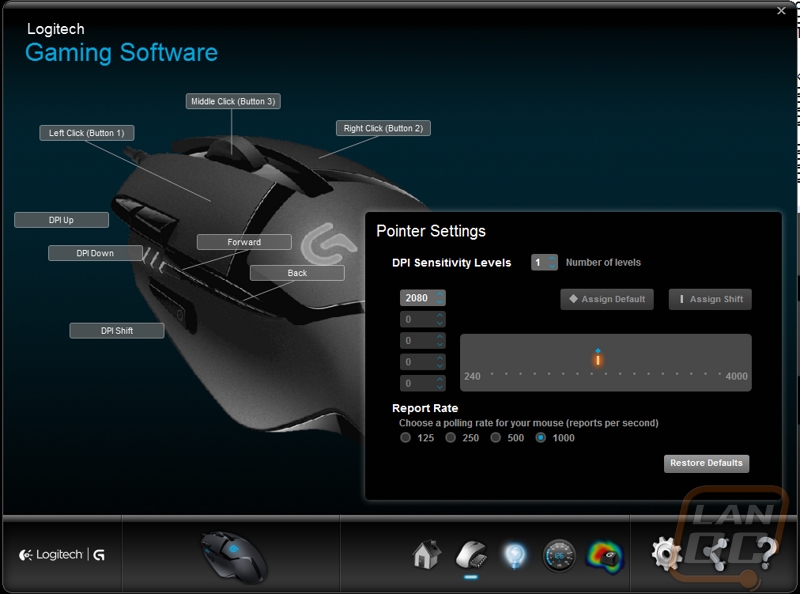Screen dimensions: 800x594
Task: Click the orange DPI slider marker
Action: 598,360
